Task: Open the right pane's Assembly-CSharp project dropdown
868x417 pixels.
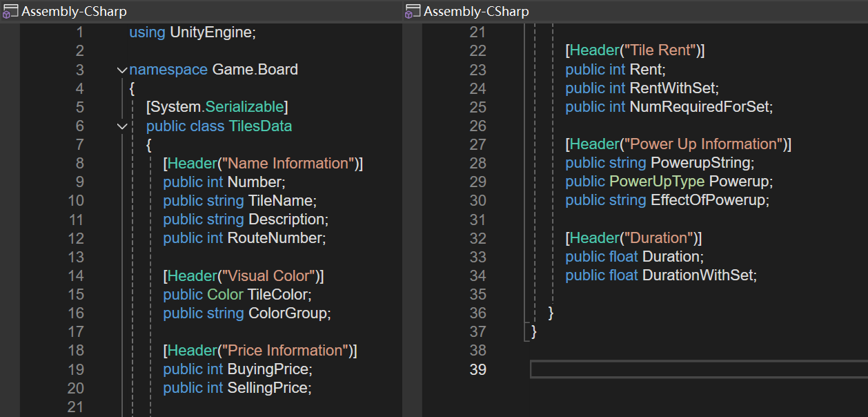Action: point(476,11)
